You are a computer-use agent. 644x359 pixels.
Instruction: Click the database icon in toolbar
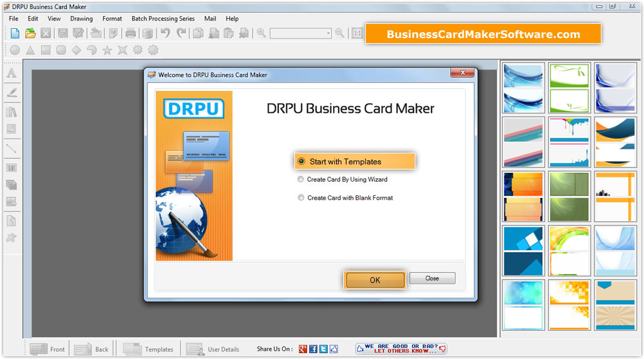pos(147,34)
